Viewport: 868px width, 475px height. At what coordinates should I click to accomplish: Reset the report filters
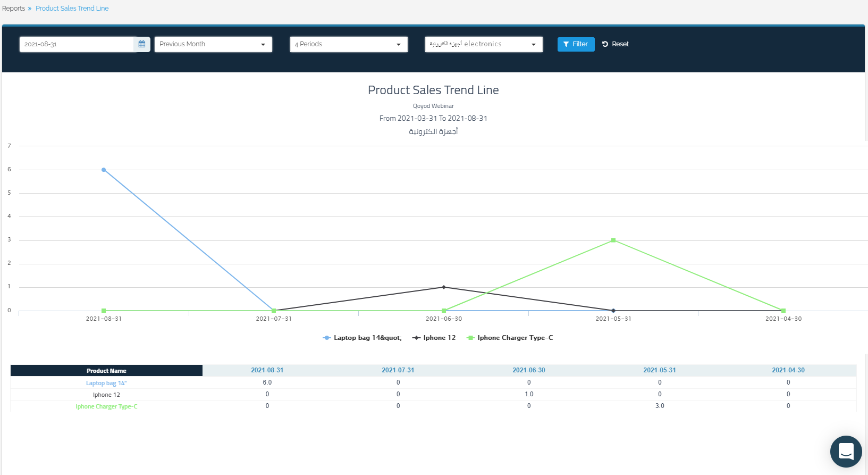(616, 44)
